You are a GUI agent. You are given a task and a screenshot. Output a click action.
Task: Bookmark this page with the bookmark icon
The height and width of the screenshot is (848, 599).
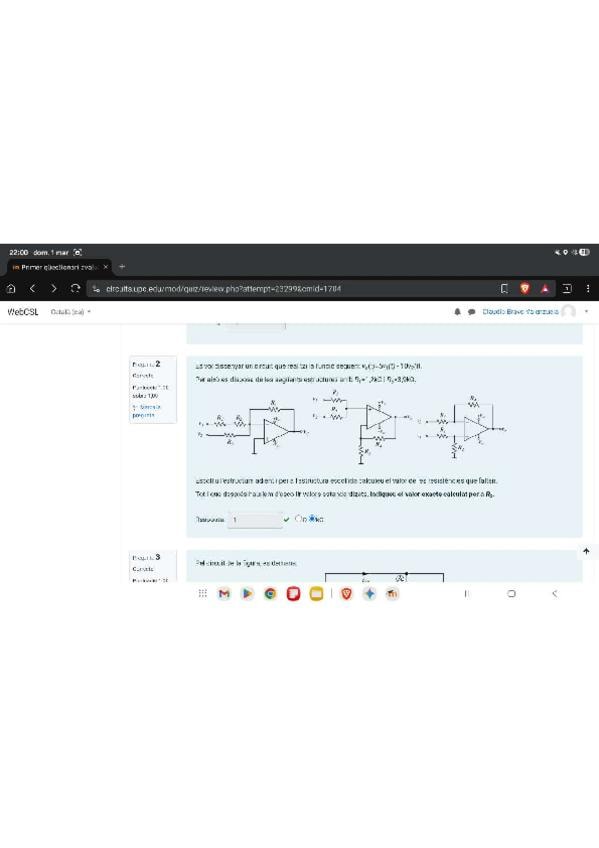[504, 289]
